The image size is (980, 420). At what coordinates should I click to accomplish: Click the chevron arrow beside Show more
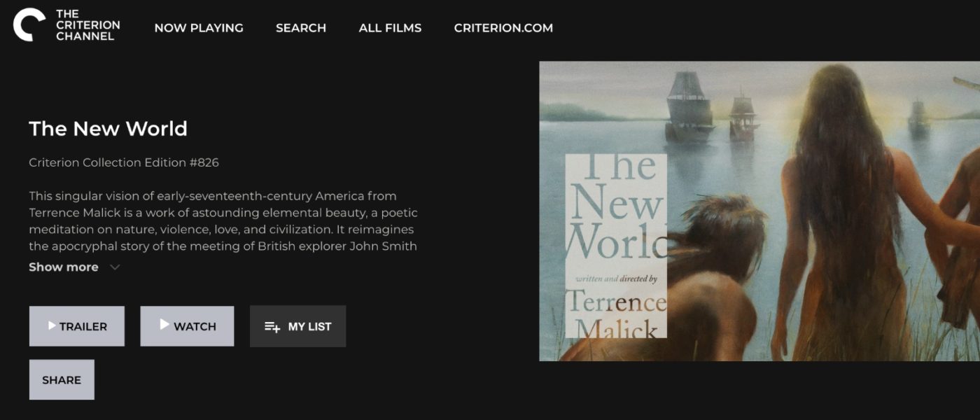115,267
